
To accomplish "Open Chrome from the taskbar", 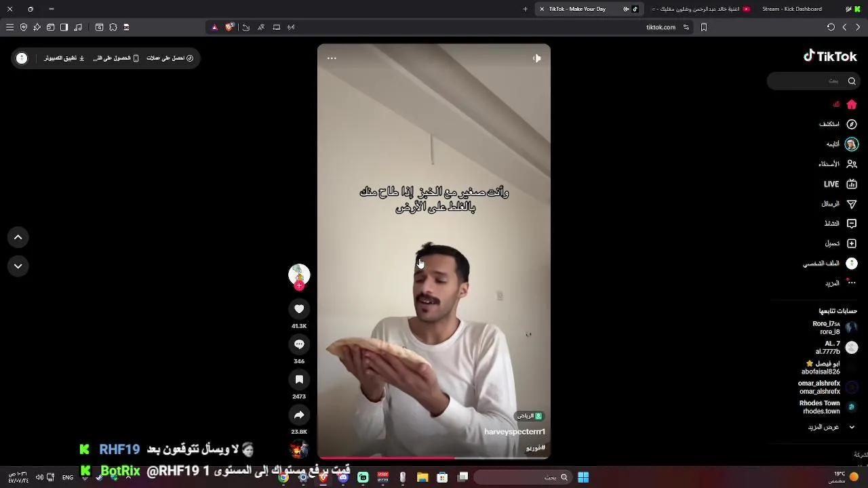I will (x=283, y=477).
